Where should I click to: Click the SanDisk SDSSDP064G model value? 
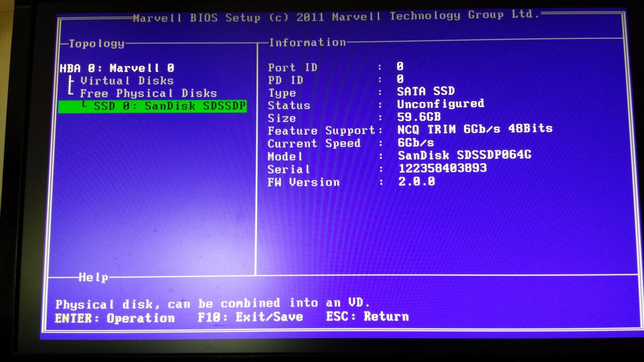click(464, 155)
